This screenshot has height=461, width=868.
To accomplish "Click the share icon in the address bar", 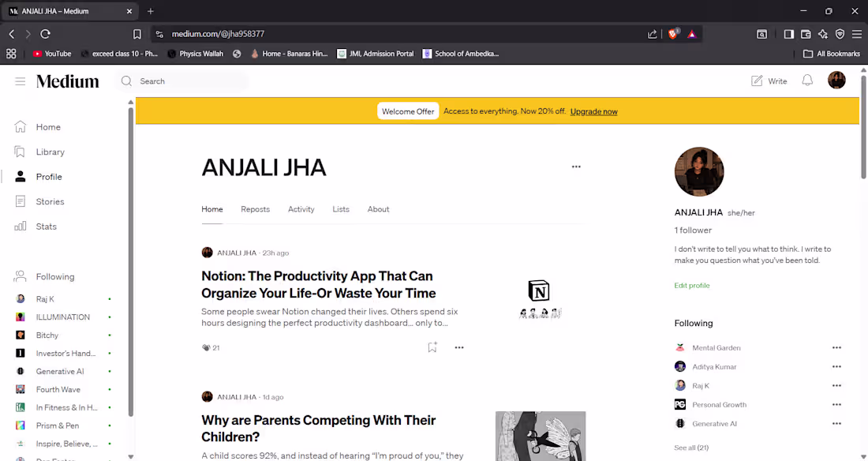I will pyautogui.click(x=653, y=34).
